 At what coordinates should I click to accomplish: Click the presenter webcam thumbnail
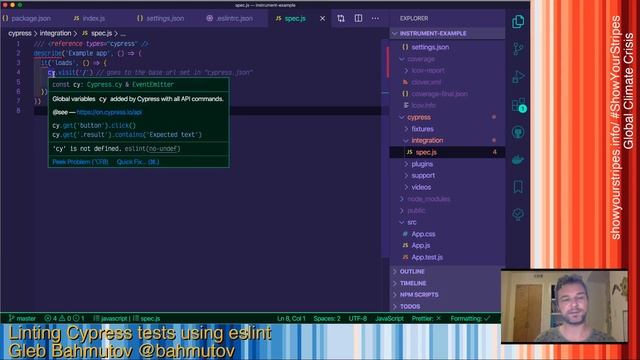click(x=564, y=306)
